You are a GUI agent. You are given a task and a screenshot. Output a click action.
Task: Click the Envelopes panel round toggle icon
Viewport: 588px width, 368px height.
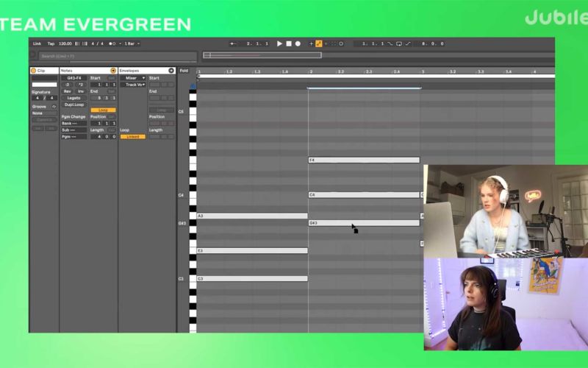(171, 71)
